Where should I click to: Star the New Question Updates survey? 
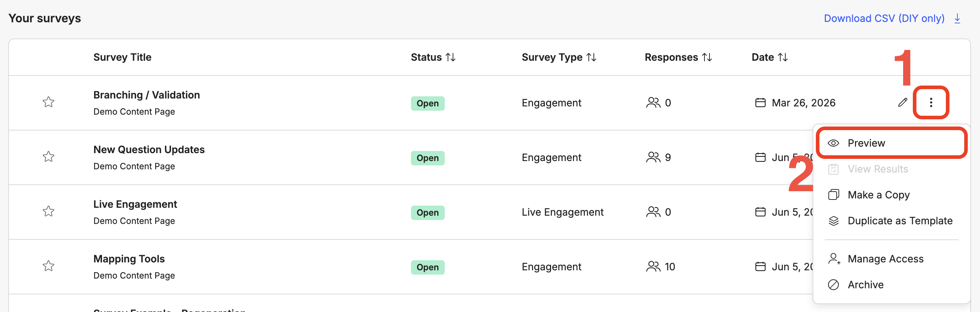coord(48,156)
